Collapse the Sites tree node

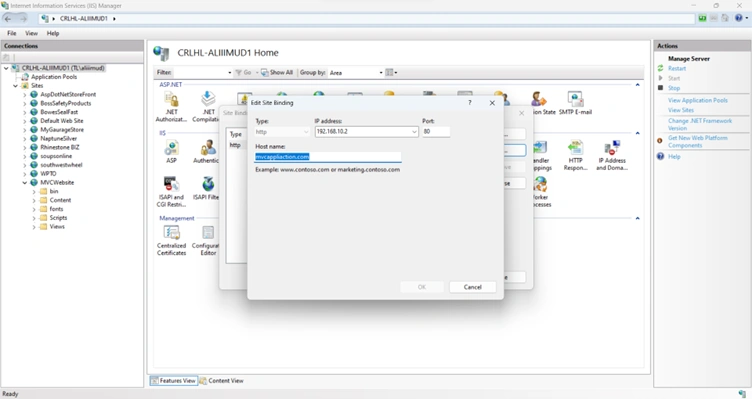[x=15, y=86]
